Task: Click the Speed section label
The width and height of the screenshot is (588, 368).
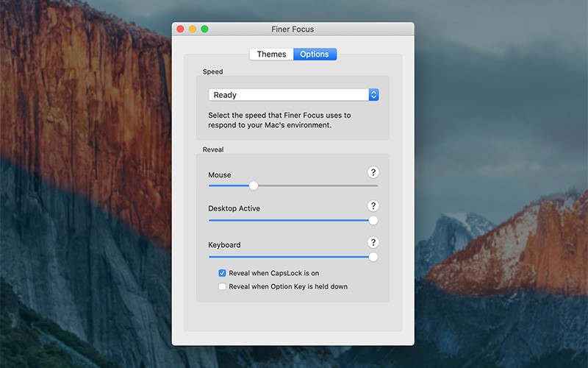Action: 212,71
